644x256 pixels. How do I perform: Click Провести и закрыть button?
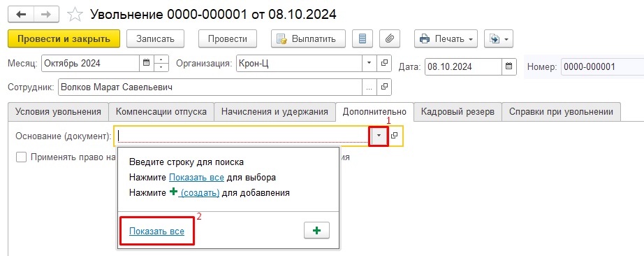(64, 38)
